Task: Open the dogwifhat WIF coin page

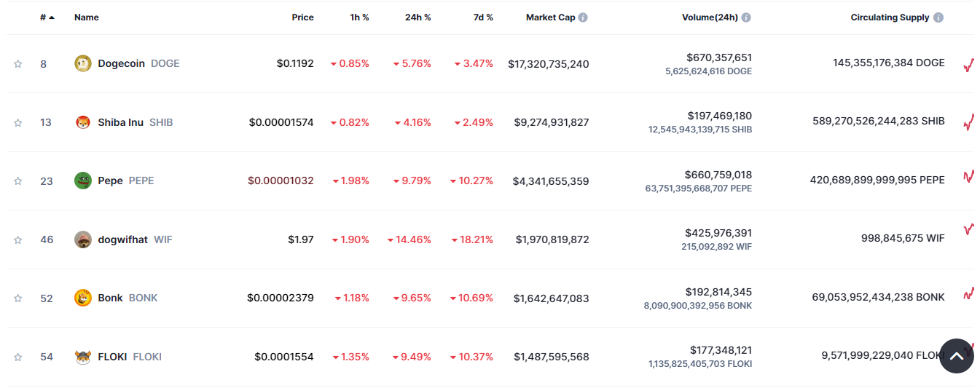Action: point(135,239)
